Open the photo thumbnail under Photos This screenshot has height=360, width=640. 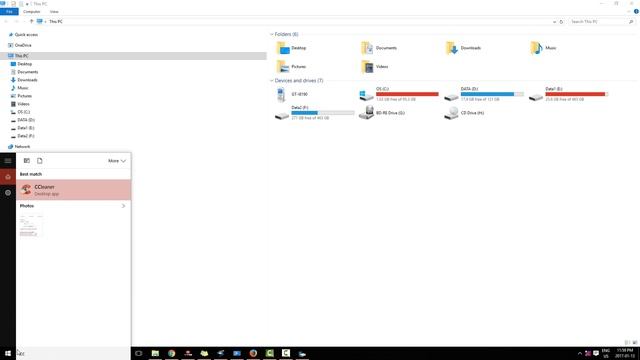click(x=31, y=225)
